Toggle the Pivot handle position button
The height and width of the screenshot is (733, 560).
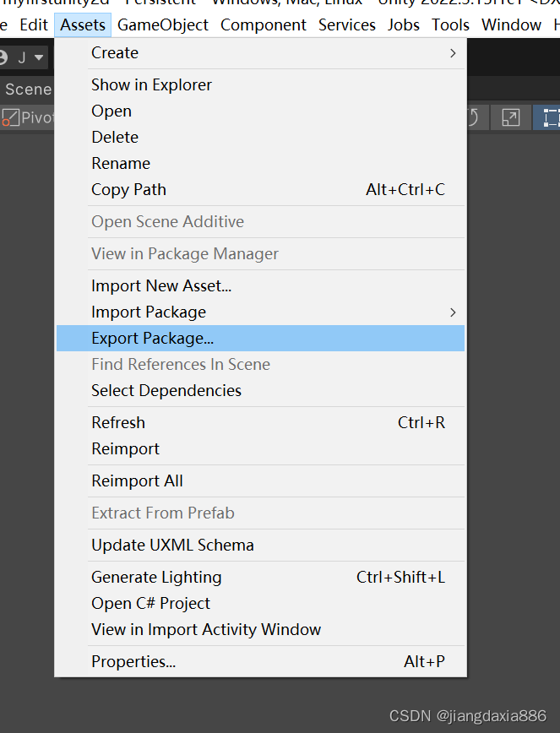point(27,117)
